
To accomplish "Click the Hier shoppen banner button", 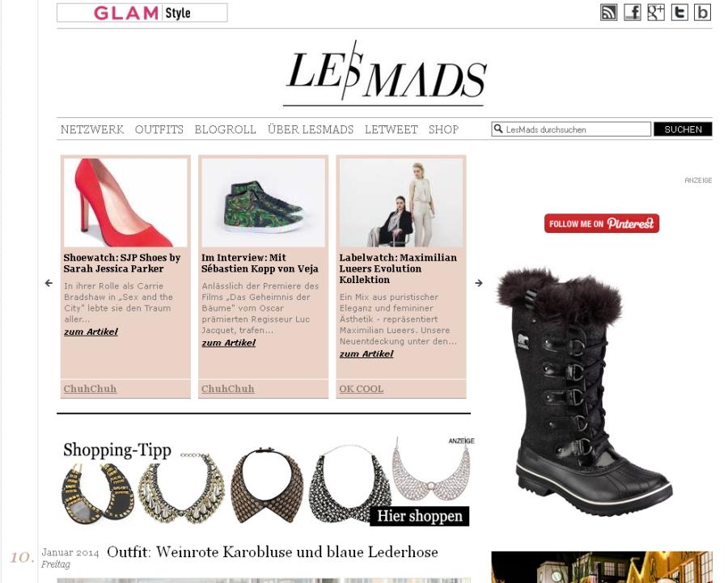I will (x=420, y=516).
